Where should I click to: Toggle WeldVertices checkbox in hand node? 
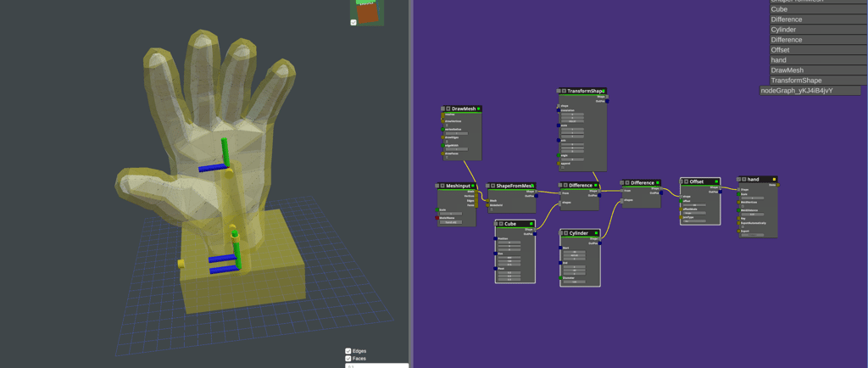pos(743,206)
